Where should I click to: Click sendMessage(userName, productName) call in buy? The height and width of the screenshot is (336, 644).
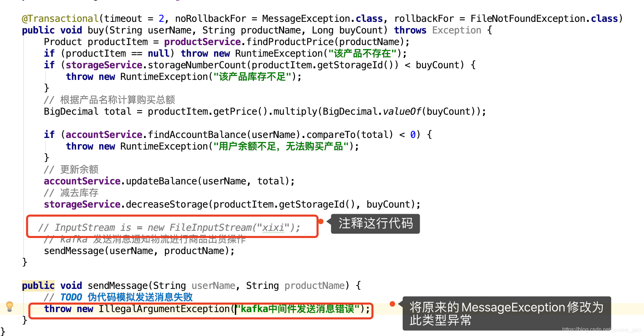tap(139, 251)
